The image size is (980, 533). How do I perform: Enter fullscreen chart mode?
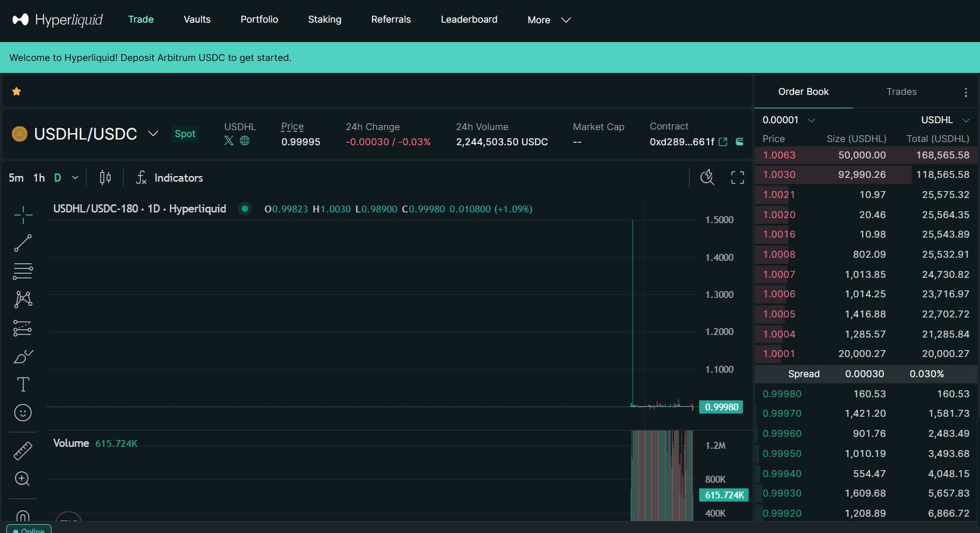point(738,178)
